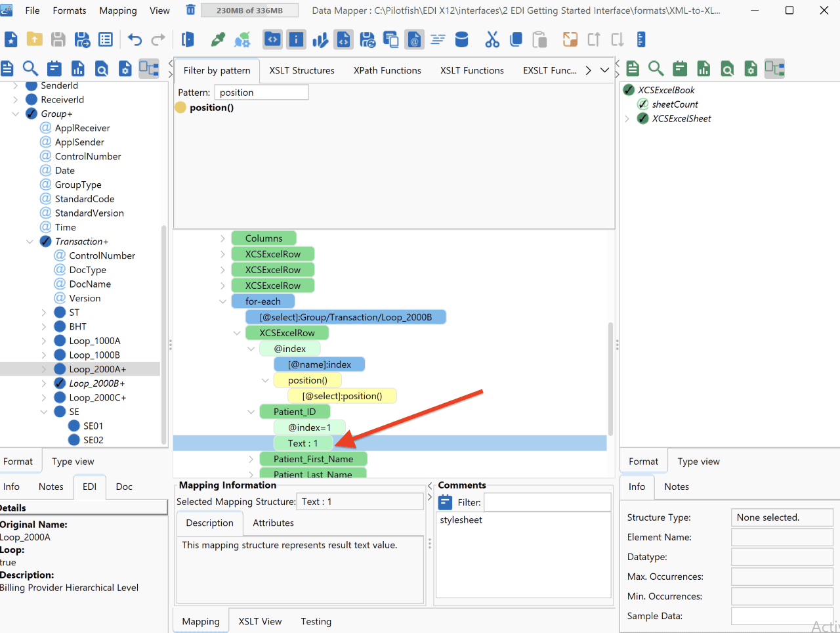Open the Attributes tab in Mapping Information

(x=274, y=523)
